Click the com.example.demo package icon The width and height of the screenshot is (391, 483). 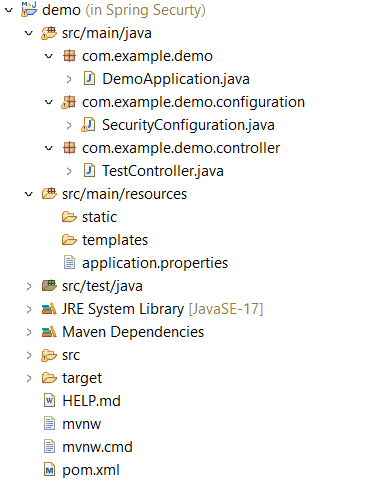[x=69, y=56]
